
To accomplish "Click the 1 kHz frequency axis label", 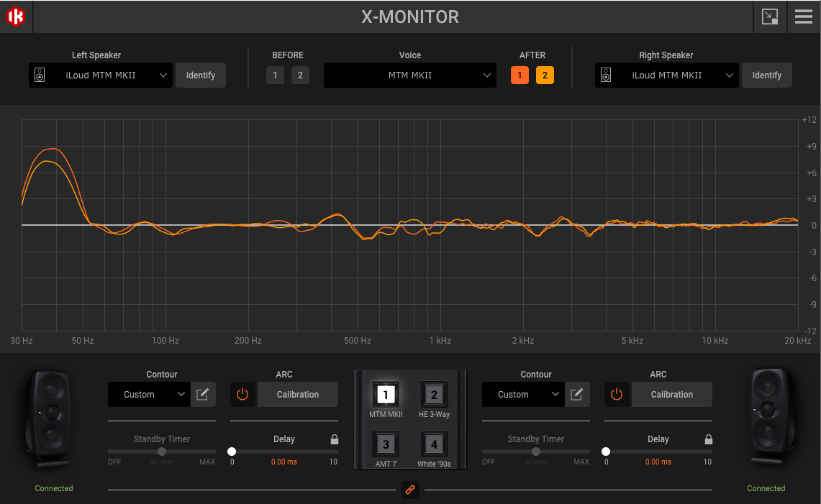I will (440, 340).
